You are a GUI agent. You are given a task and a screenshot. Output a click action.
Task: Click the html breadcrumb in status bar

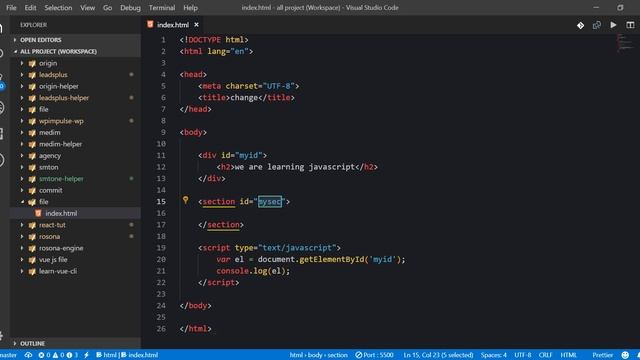106,355
